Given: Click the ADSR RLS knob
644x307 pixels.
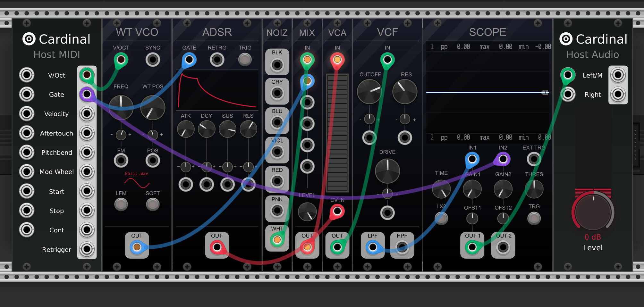Looking at the screenshot, I should [248, 129].
